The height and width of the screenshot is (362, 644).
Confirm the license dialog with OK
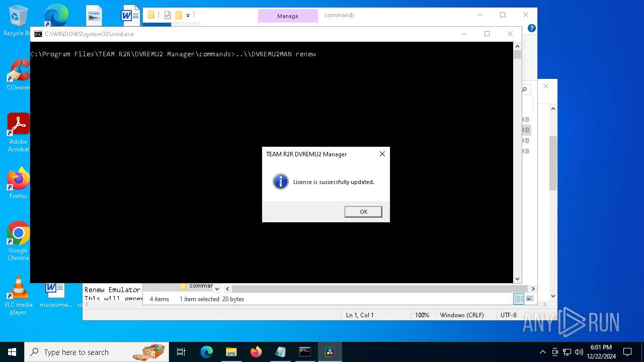(x=363, y=212)
